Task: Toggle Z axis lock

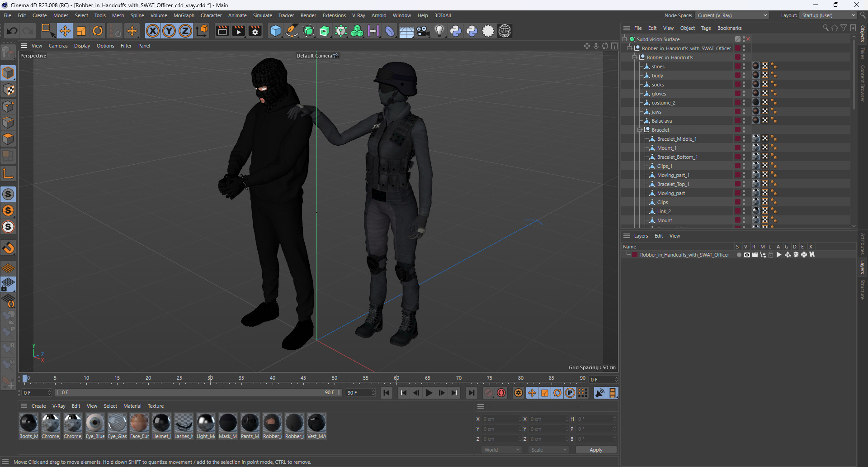Action: point(185,31)
